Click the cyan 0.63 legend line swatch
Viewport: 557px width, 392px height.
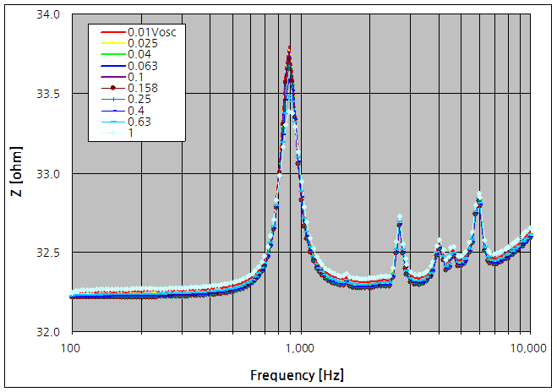coord(113,122)
